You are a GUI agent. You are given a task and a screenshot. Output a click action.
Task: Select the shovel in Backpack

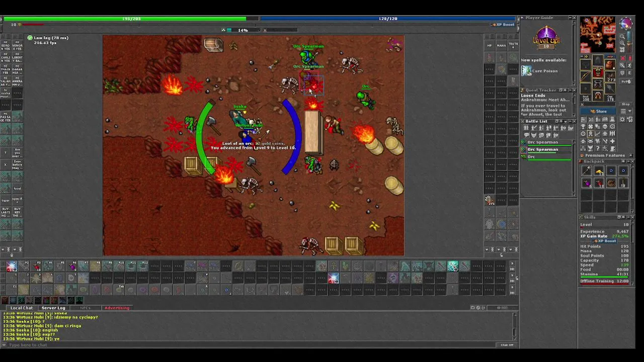point(623,183)
